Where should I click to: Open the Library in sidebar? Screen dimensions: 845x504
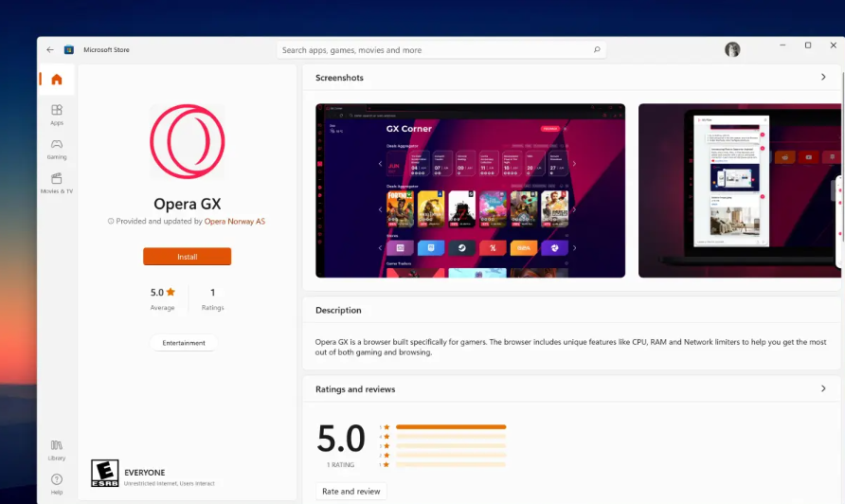(x=57, y=450)
